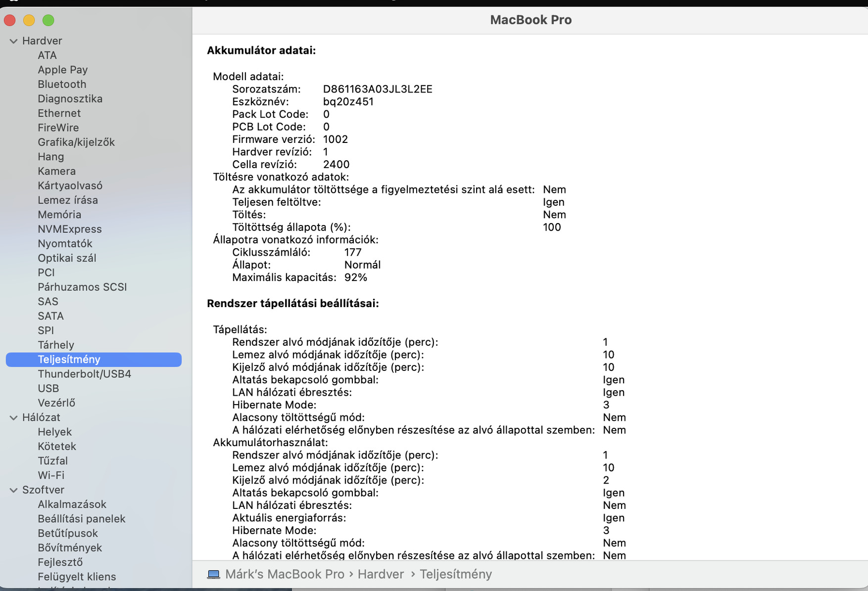Minimize the window with yellow button
Viewport: 868px width, 591px height.
(x=29, y=20)
